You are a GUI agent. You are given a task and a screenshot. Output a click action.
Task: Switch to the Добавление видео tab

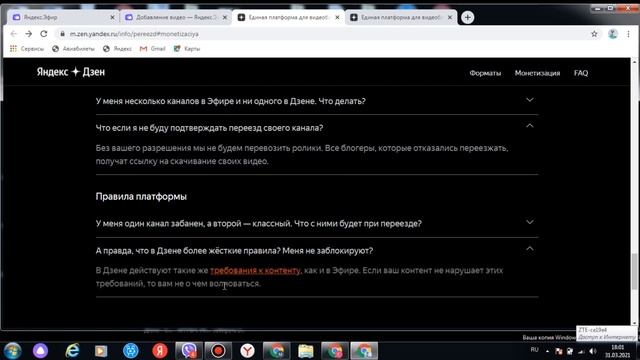point(176,17)
